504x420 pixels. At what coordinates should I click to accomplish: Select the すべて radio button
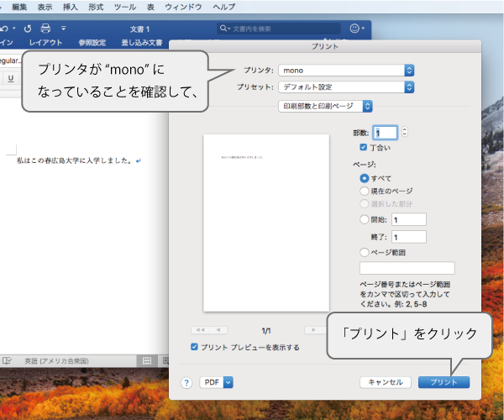pos(365,178)
